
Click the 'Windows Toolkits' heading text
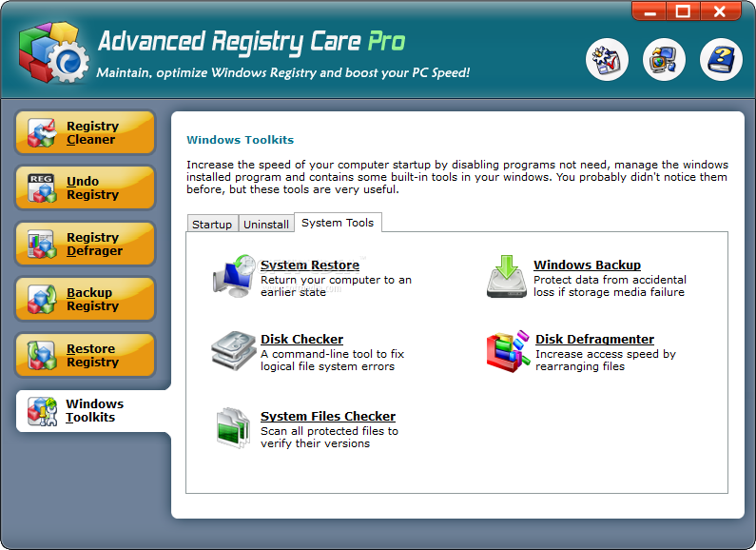(x=240, y=140)
